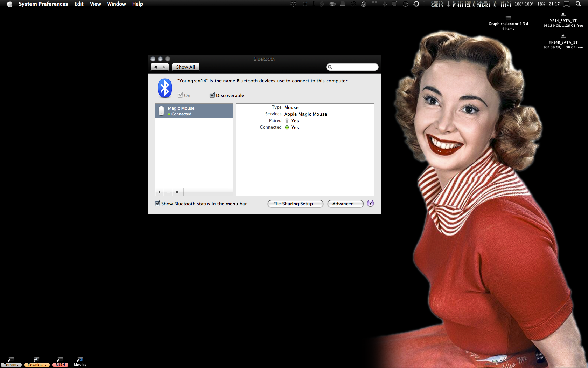Click the Advanced... button
The height and width of the screenshot is (368, 588).
click(x=345, y=204)
